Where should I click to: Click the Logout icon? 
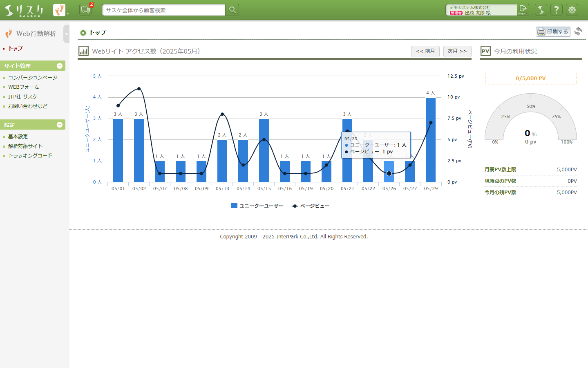tap(523, 10)
